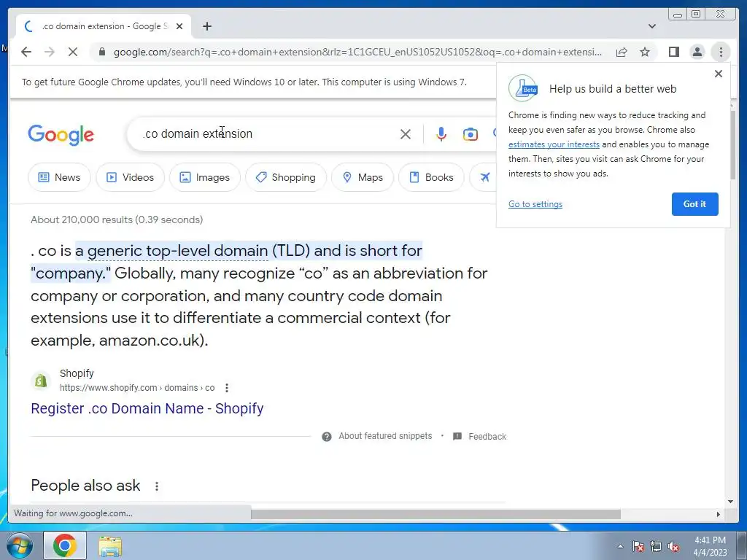The image size is (747, 560).
Task: Filter results by Images
Action: 205,177
